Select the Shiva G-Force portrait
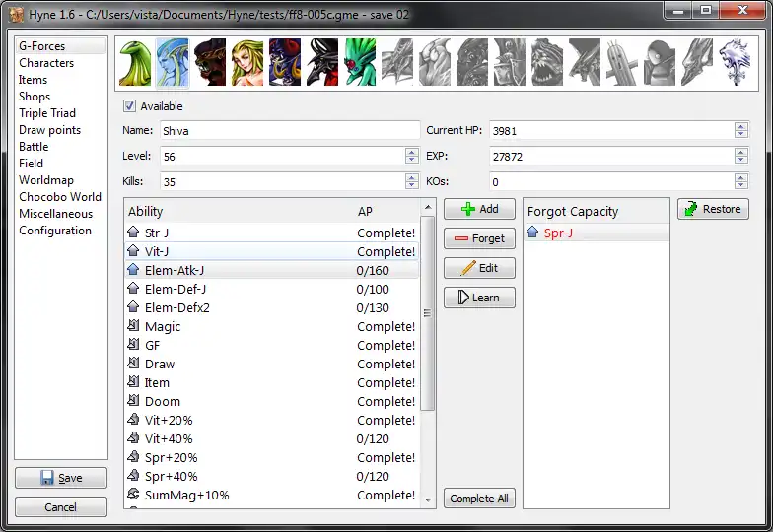This screenshot has height=532, width=773. 172,63
